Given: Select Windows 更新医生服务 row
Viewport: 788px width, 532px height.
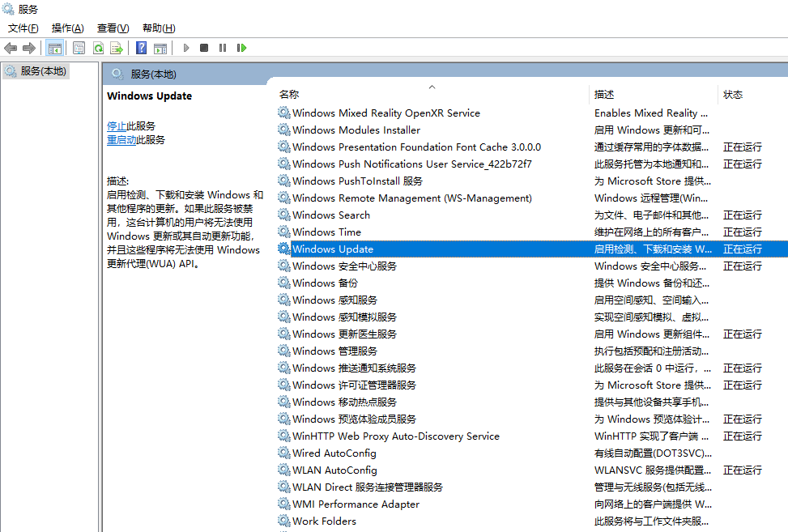Looking at the screenshot, I should point(532,334).
